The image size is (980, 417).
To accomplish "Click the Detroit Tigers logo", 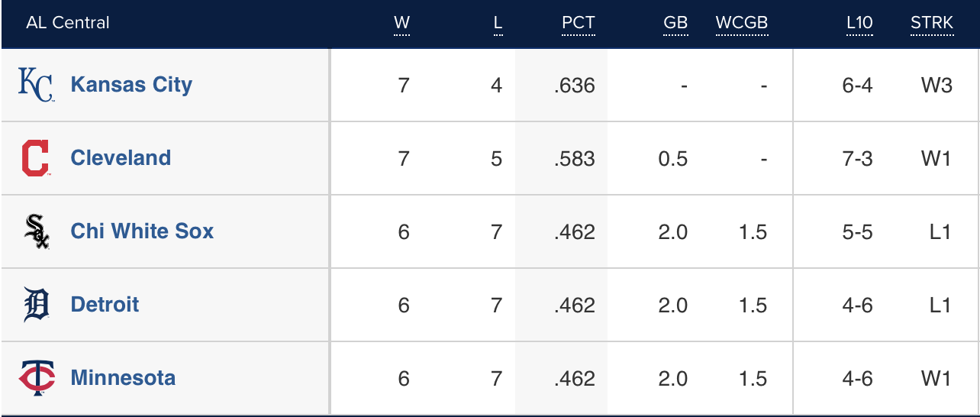I will point(36,305).
